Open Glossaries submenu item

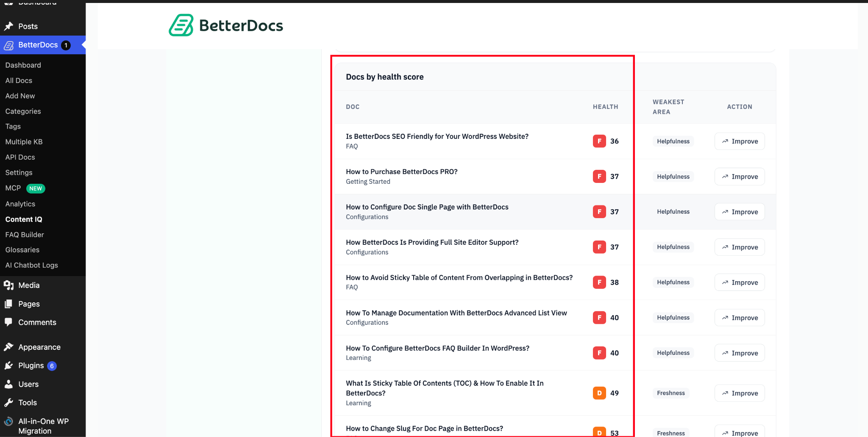[22, 250]
